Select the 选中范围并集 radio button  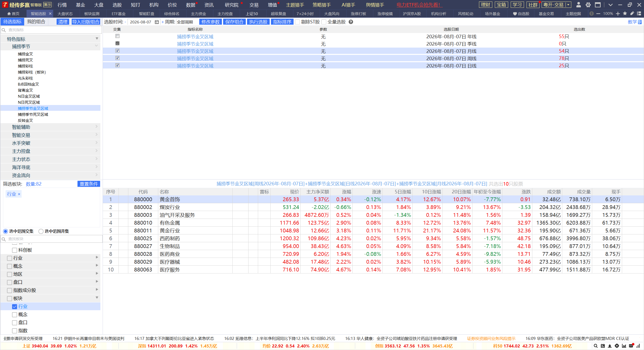click(41, 231)
